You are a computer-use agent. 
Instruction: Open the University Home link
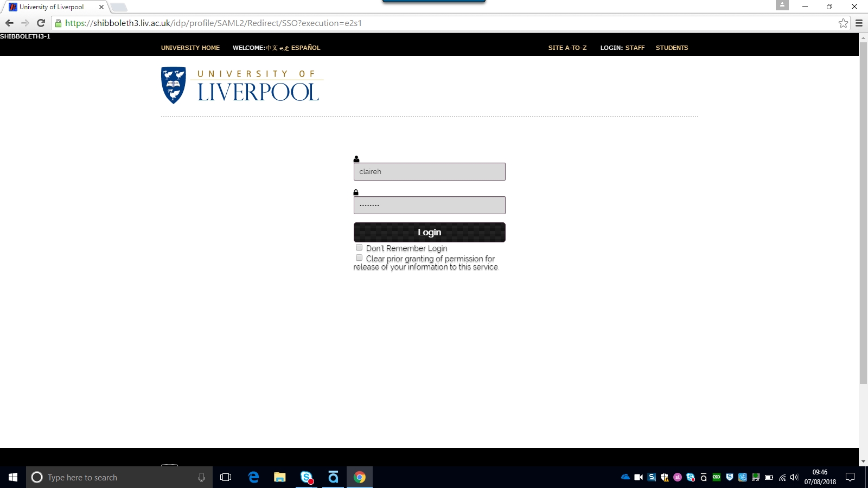190,48
